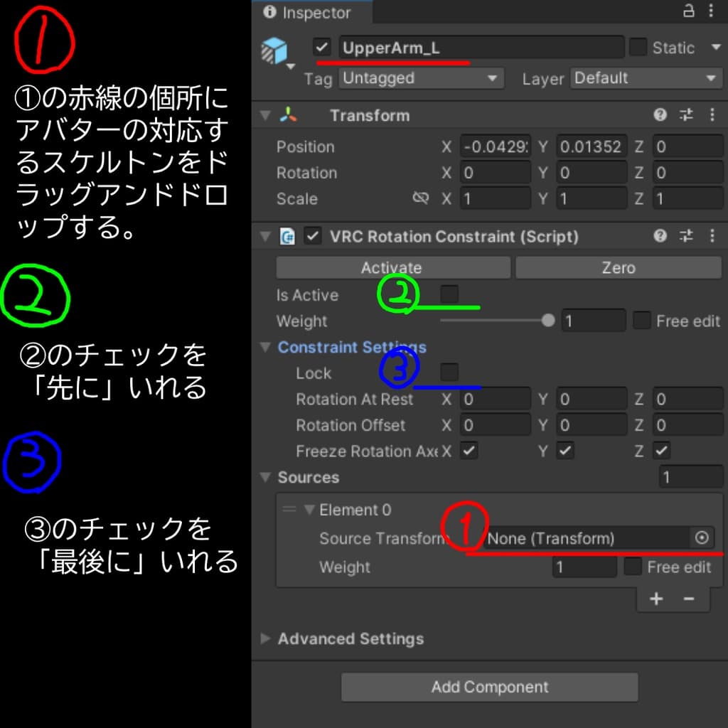This screenshot has height=728, width=728.
Task: Uncheck Freeze Rotation Axes Z
Action: click(661, 450)
